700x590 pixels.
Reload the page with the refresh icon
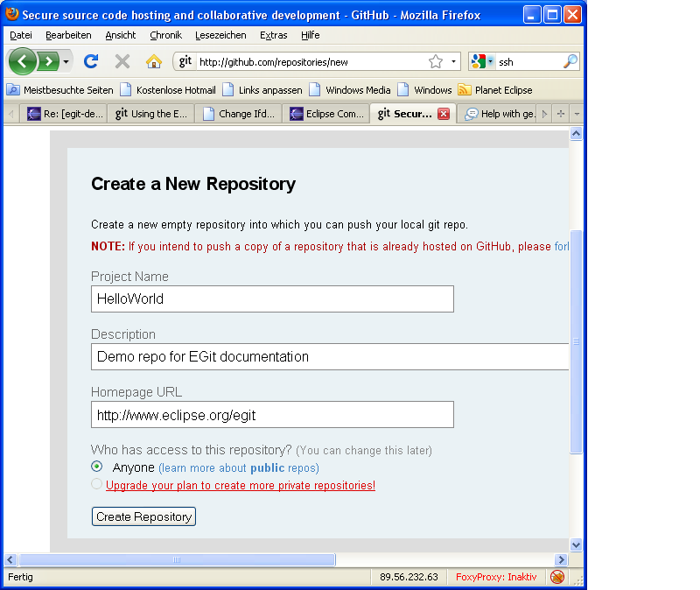[91, 61]
